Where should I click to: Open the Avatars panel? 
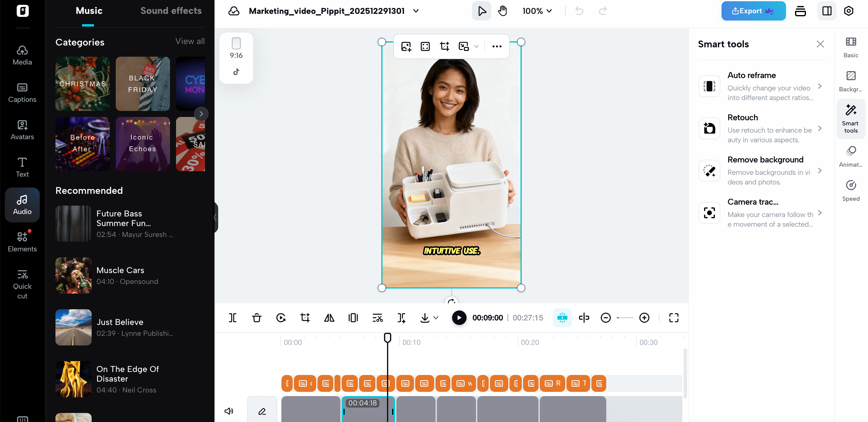(x=22, y=130)
